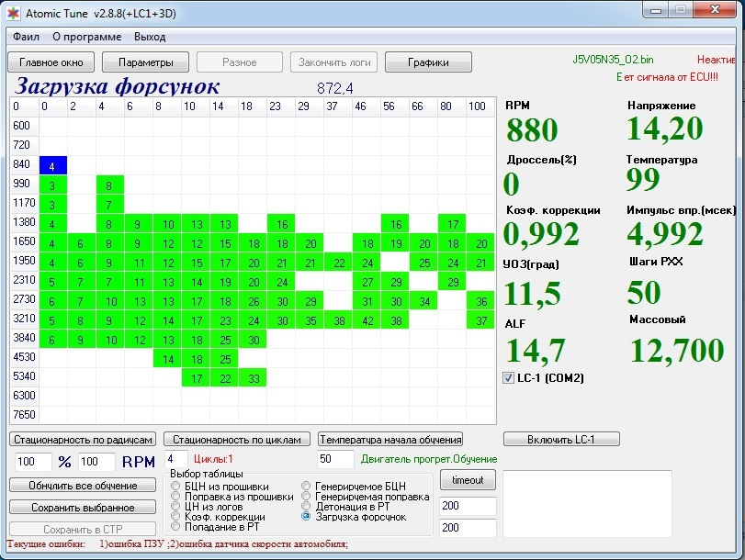Click Сохранить выбранное button
Viewport: 745px width, 560px height.
pos(82,507)
